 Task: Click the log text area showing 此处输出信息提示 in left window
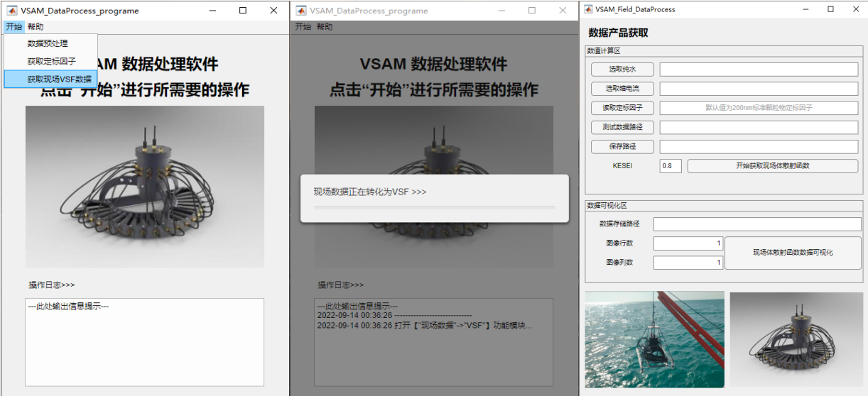pos(144,342)
